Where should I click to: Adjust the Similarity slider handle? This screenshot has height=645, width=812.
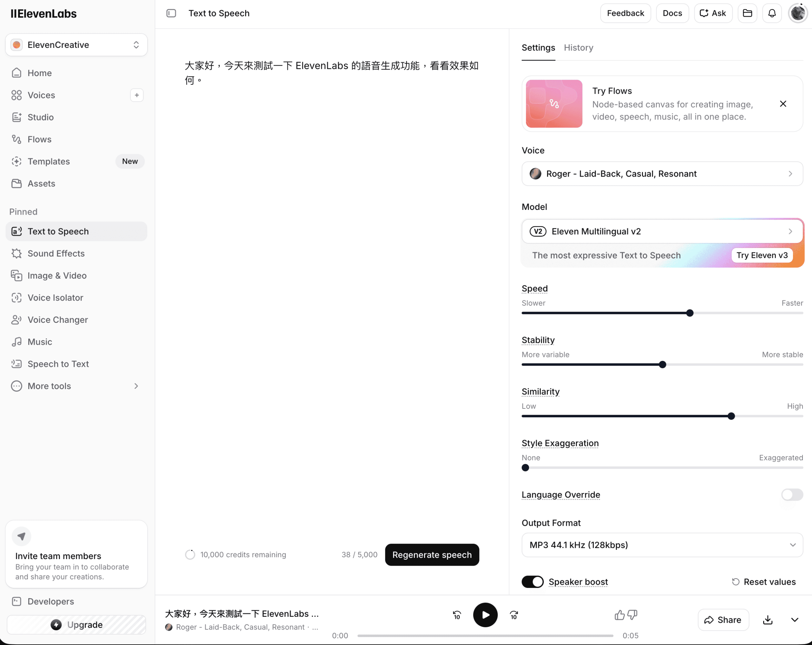(731, 416)
